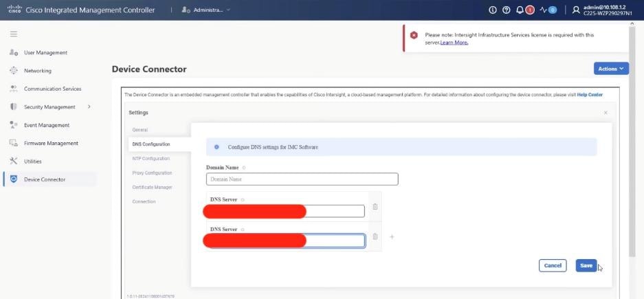The height and width of the screenshot is (299, 644).
Task: Click the Save button
Action: click(x=586, y=265)
